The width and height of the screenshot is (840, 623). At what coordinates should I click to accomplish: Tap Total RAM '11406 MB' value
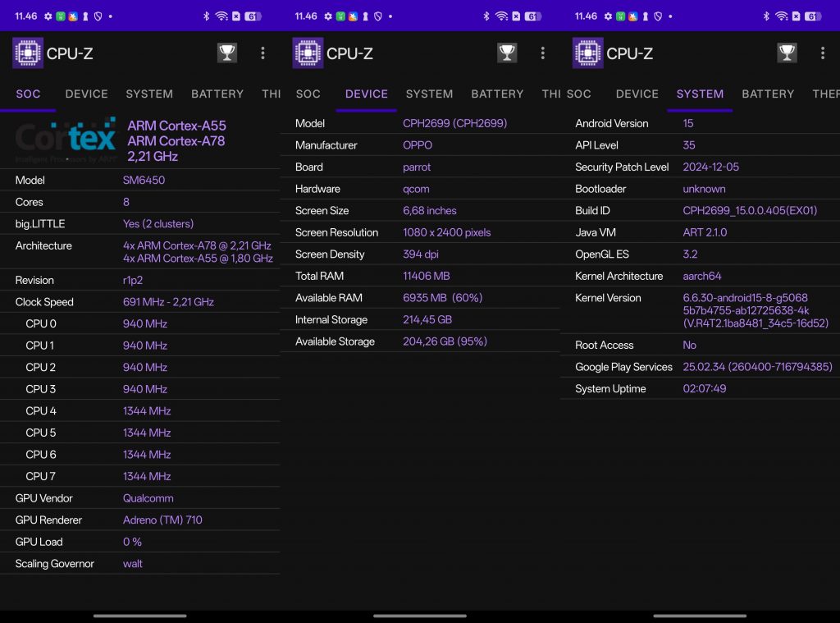click(x=426, y=276)
